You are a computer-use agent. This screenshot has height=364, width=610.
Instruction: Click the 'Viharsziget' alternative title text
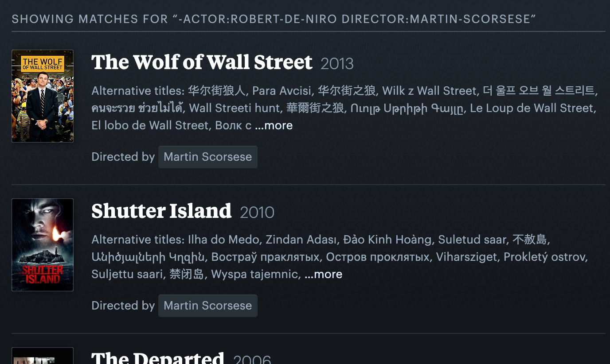[x=467, y=257]
